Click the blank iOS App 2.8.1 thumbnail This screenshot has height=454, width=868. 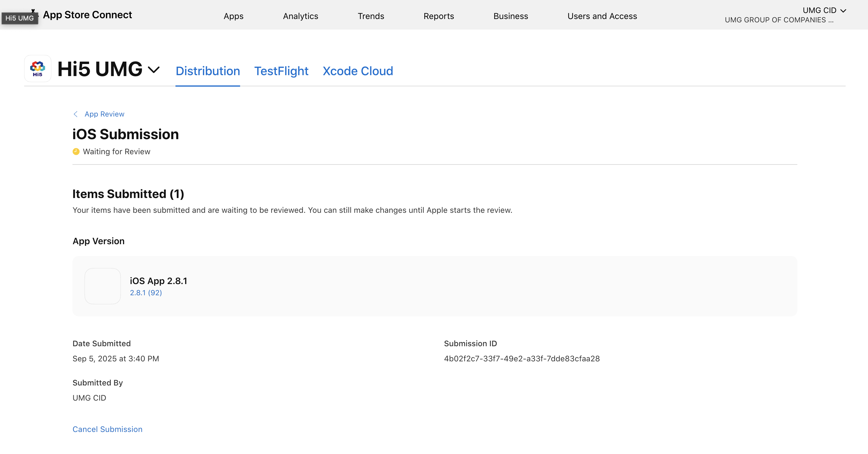click(102, 286)
